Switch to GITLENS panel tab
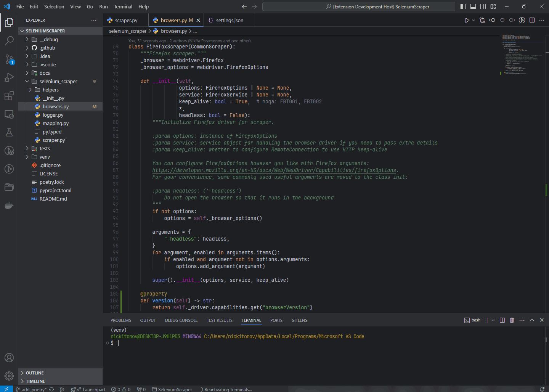Viewport: 549px width, 392px height. coord(299,320)
